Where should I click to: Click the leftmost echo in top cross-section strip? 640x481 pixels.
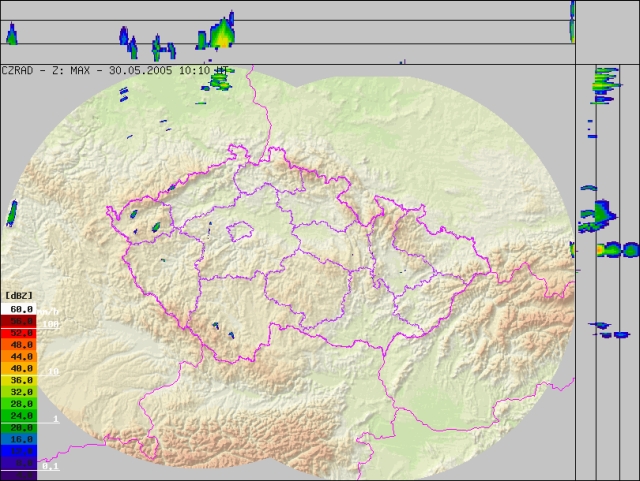(12, 36)
